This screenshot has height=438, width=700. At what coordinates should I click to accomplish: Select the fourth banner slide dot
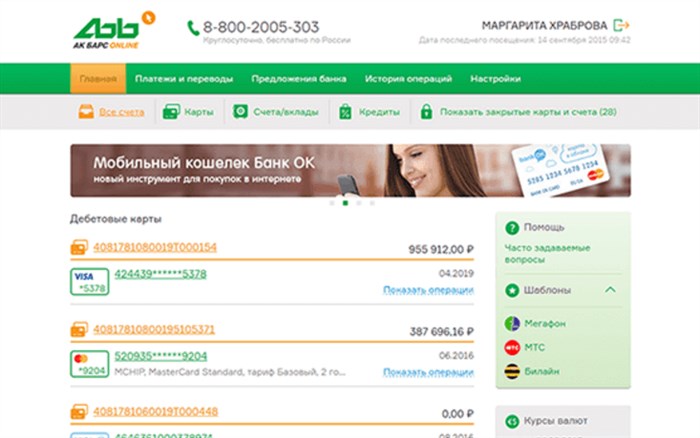[372, 203]
